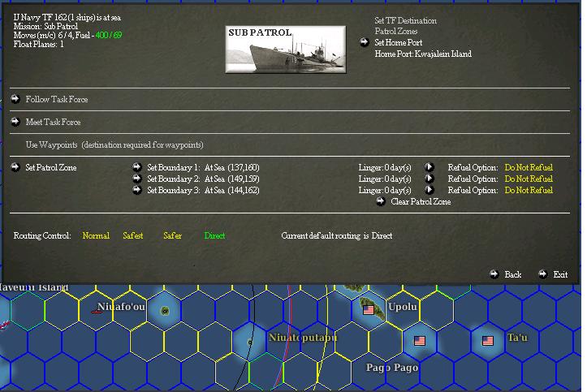Click Set Home Port text
Image resolution: width=587 pixels, height=392 pixels.
coord(399,43)
